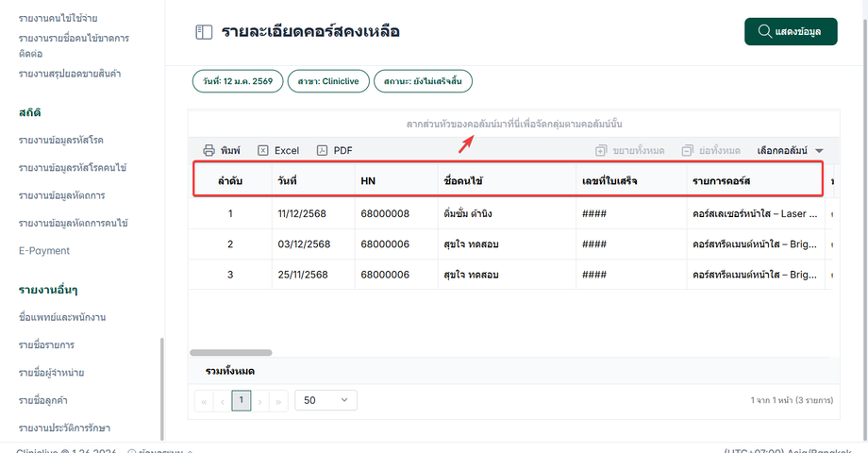Click the ขยายทั้งหมด expand all icon
This screenshot has width=868, height=453.
601,150
